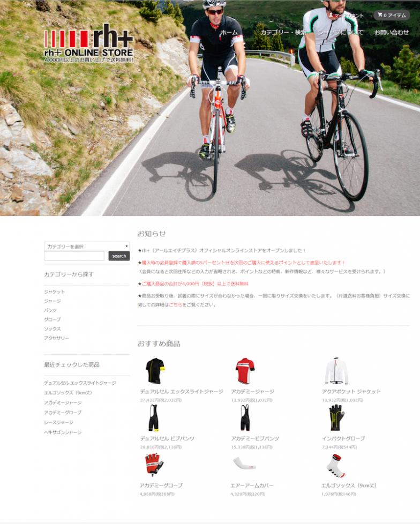The height and width of the screenshot is (524, 420).
Task: Open the エルゴソックス sock product image
Action: pos(336,466)
